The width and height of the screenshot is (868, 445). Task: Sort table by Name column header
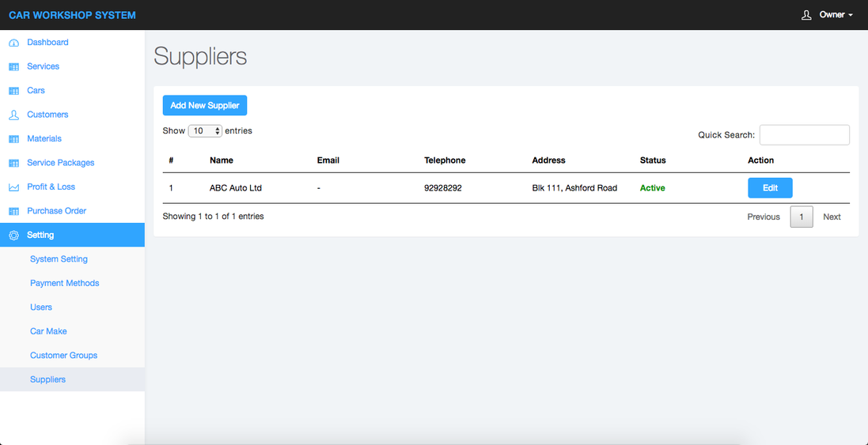point(222,160)
